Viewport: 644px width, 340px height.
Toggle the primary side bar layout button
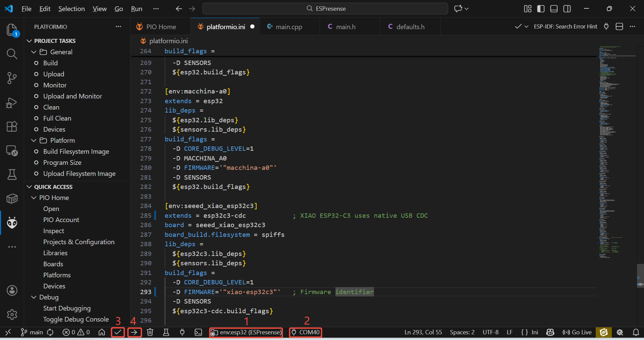pyautogui.click(x=541, y=9)
